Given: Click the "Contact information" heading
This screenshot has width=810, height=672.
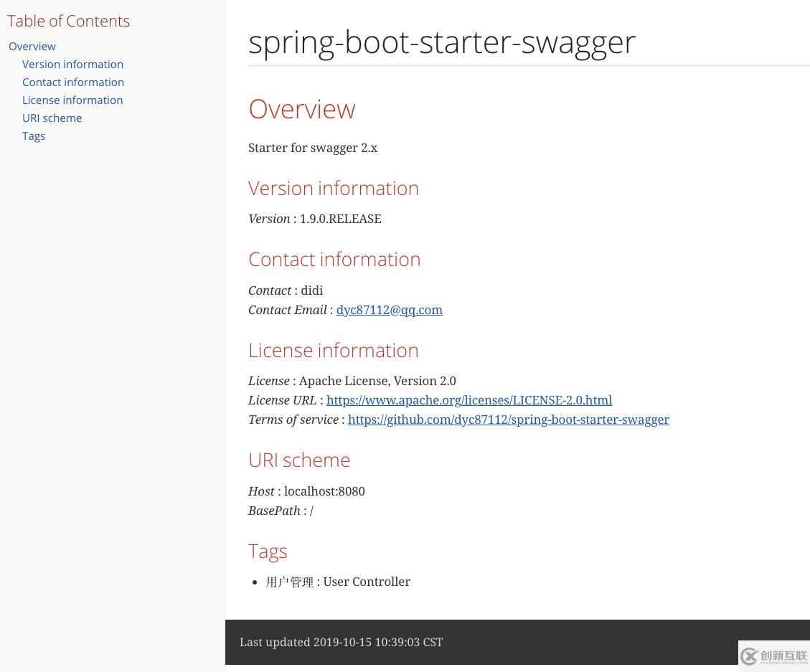Looking at the screenshot, I should click(x=334, y=259).
